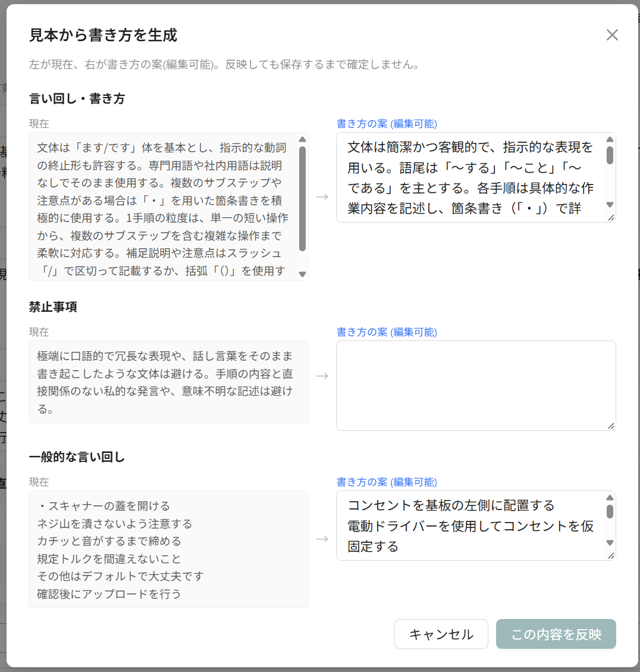Click the subtitle starting 左が現在、右が書き方の案

[x=224, y=65]
